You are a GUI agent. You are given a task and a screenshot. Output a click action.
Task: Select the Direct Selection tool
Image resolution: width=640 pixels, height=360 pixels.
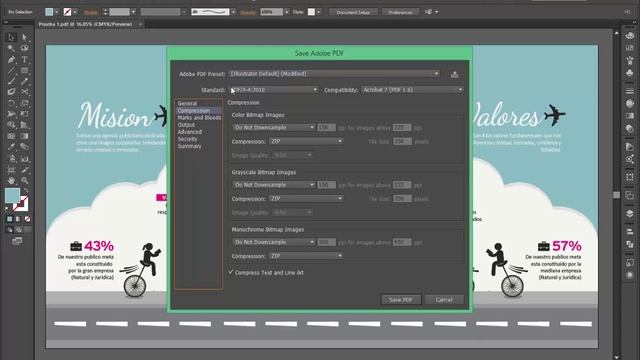(x=25, y=38)
